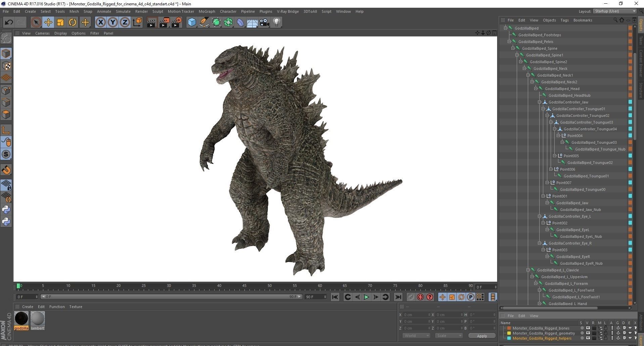Select the Rotate tool in top toolbar
Screen dimensions: 644x346
[x=73, y=23]
